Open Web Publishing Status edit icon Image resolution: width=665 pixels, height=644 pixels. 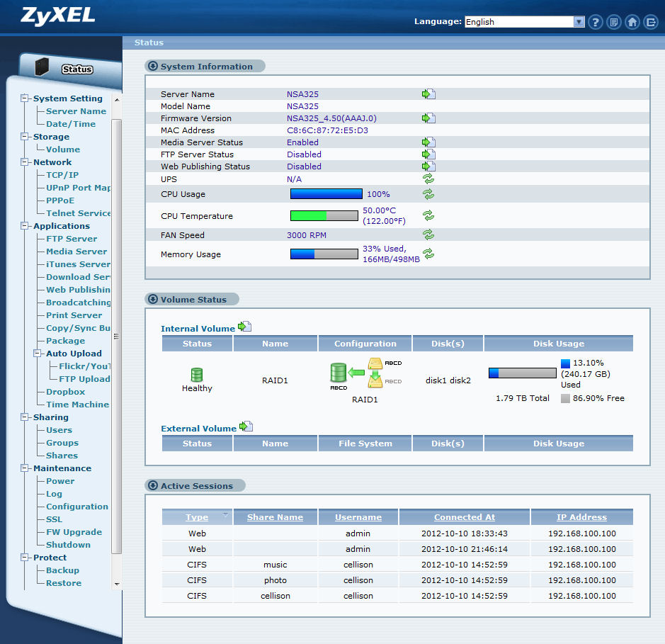[428, 166]
